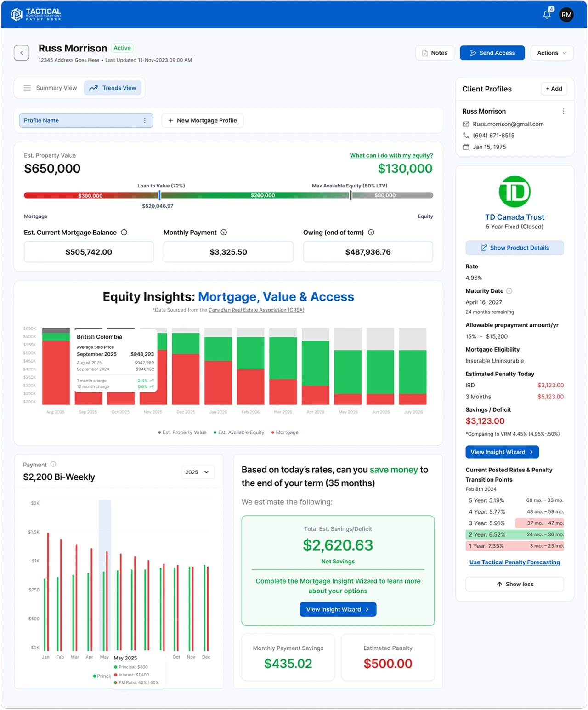Open the 2025 year selector on Payment chart
Image resolution: width=588 pixels, height=710 pixels.
198,472
